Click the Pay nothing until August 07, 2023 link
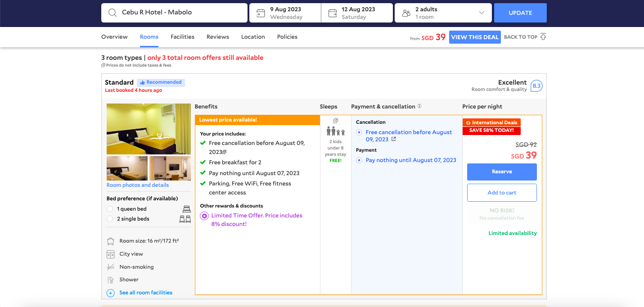This screenshot has height=307, width=644. [411, 160]
